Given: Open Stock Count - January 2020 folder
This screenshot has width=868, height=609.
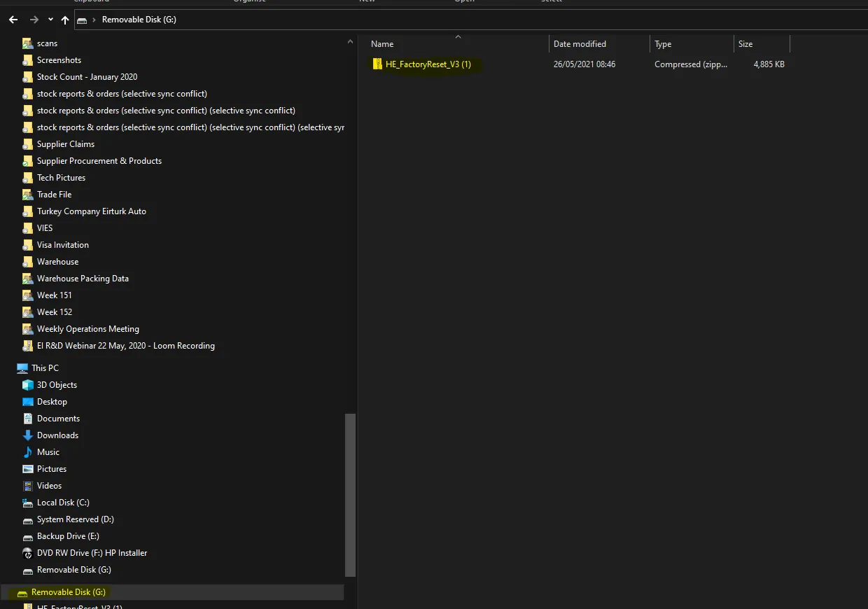Looking at the screenshot, I should click(87, 77).
